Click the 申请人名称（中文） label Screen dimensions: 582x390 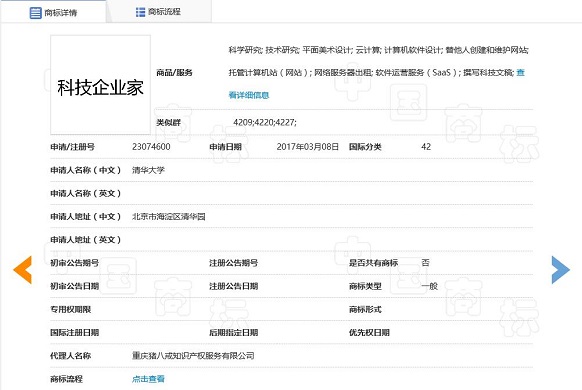click(86, 170)
